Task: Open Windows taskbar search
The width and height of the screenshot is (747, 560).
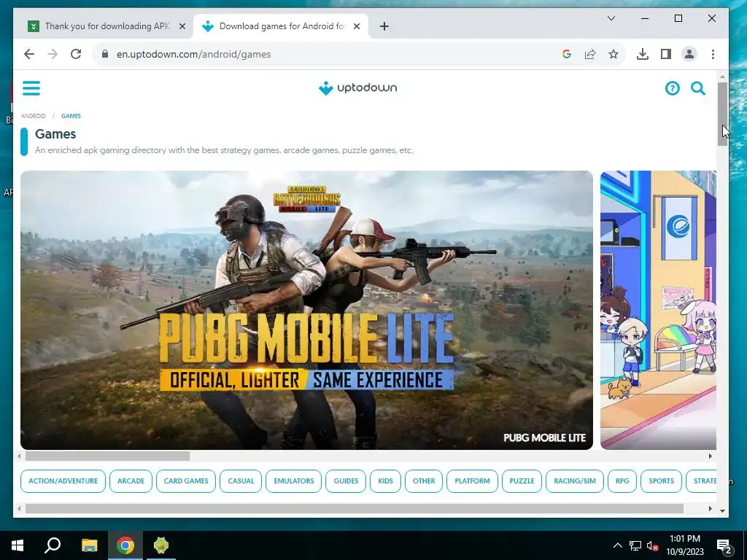Action: pyautogui.click(x=53, y=545)
